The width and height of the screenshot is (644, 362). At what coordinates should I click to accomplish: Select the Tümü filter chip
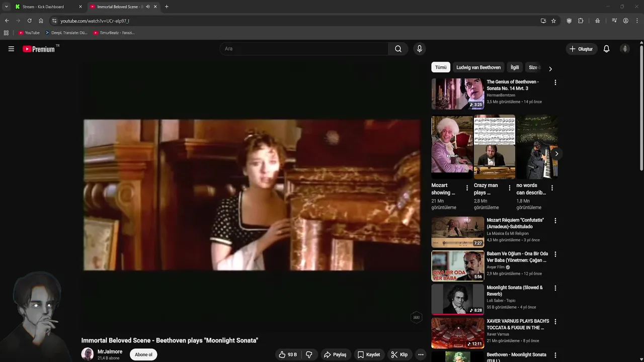(x=441, y=67)
